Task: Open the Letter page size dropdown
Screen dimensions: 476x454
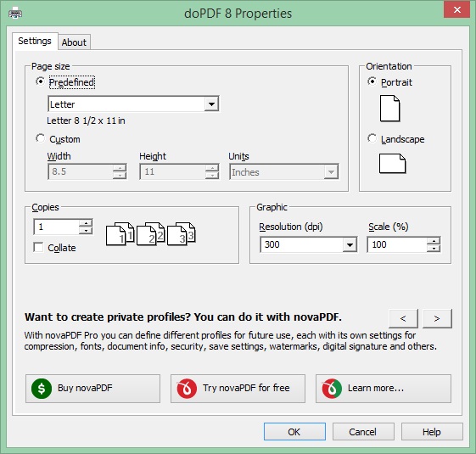Action: coord(211,104)
